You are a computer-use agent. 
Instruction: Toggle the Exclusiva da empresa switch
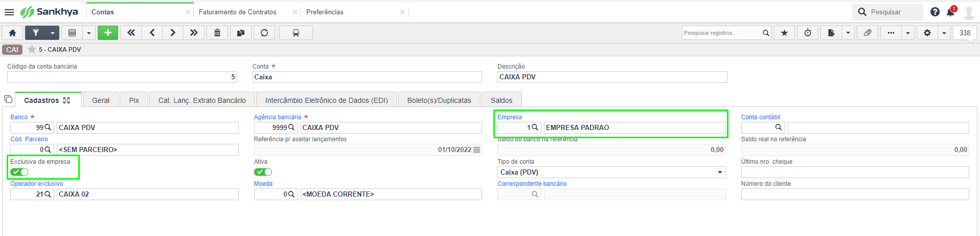19,172
